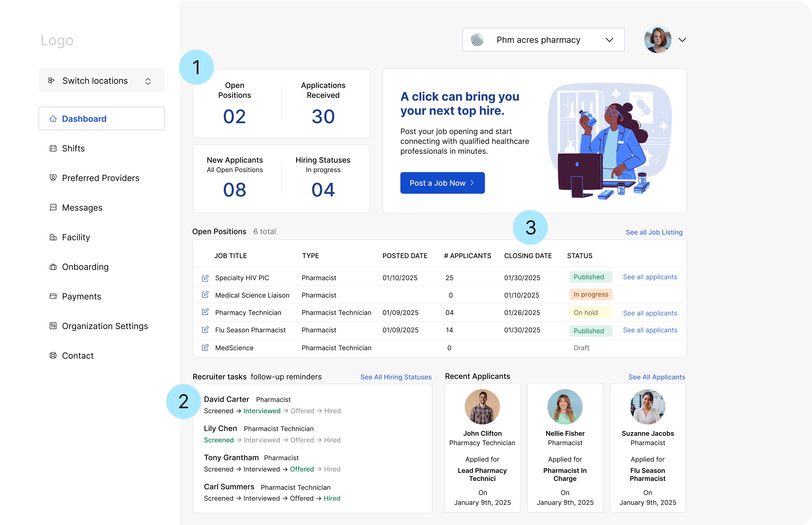Open See All Hiring Statuses link
812x525 pixels.
396,377
